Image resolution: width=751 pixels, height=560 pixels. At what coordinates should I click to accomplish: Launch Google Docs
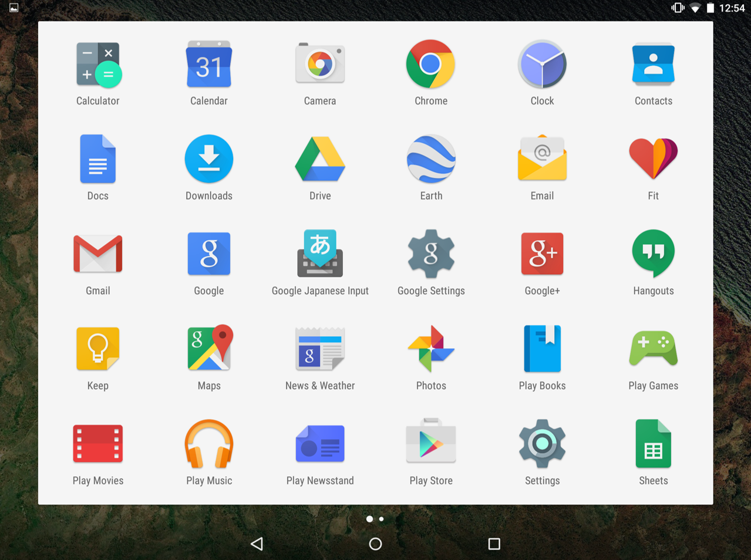[x=98, y=159]
